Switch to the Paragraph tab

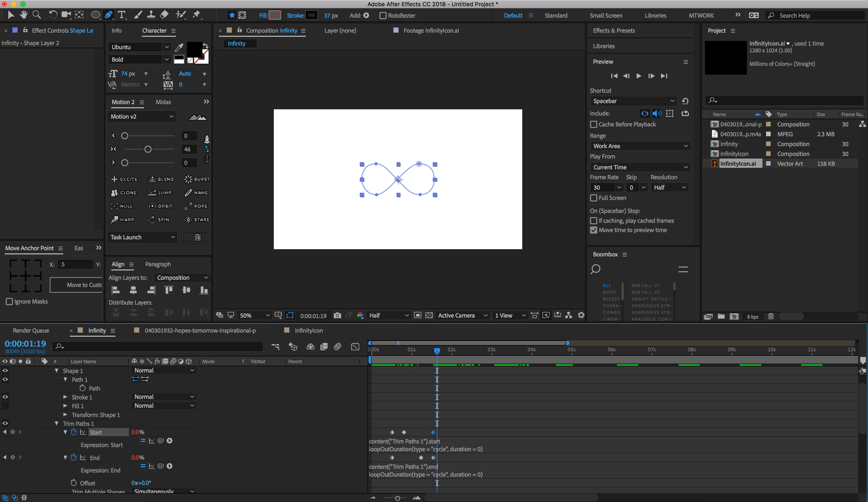tap(158, 264)
